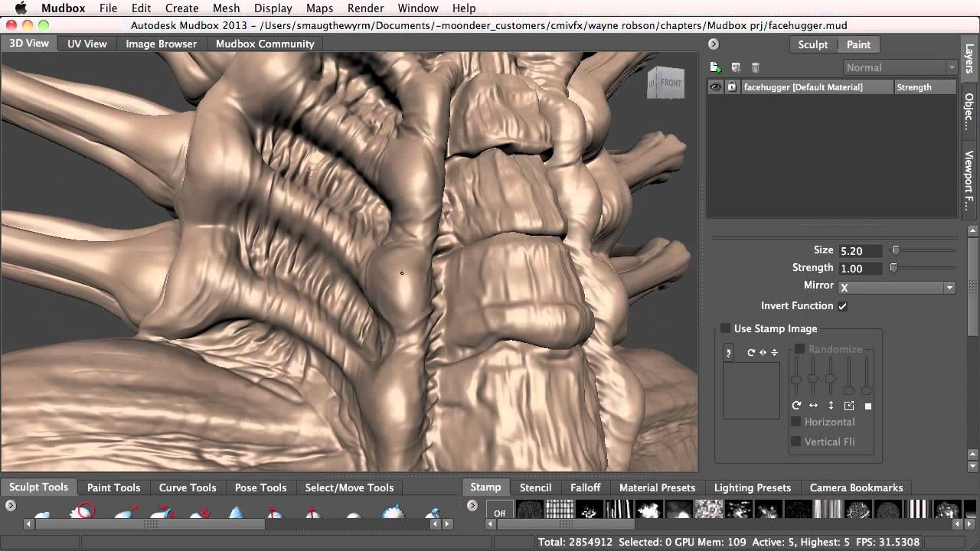Click the randomize scale icon under the sliders

(849, 406)
